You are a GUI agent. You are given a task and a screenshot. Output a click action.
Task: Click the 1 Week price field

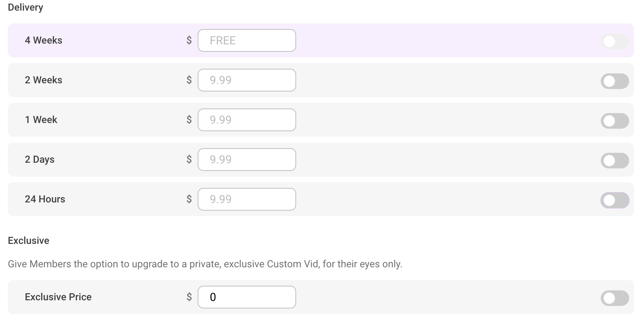click(x=247, y=120)
